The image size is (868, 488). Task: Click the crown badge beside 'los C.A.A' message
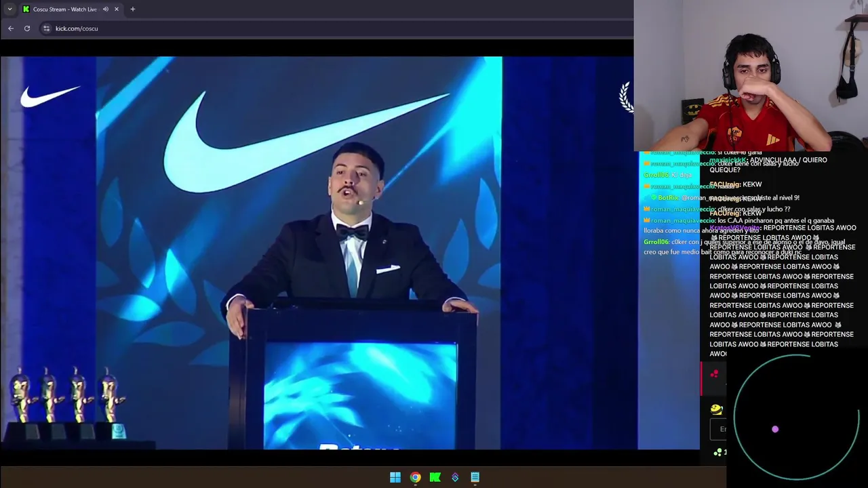(647, 220)
